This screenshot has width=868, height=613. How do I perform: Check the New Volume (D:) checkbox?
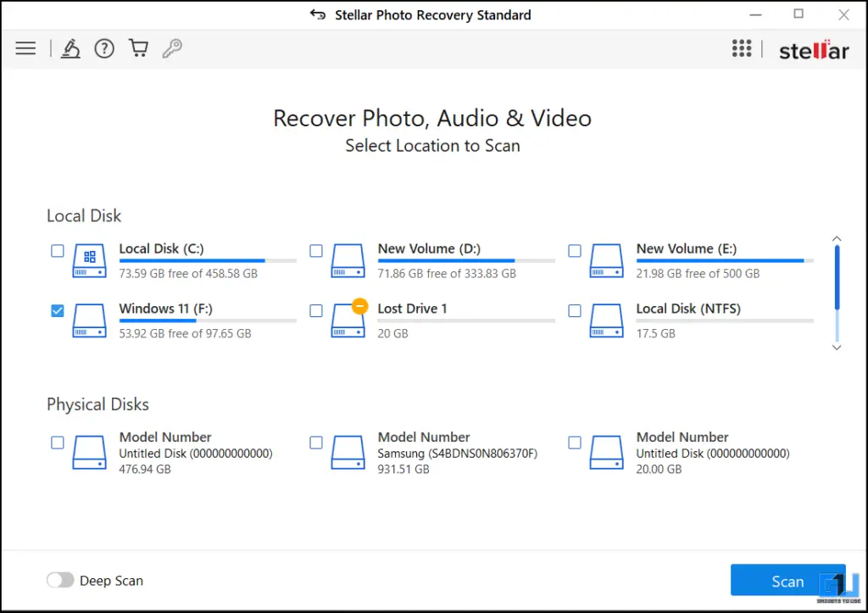click(316, 251)
